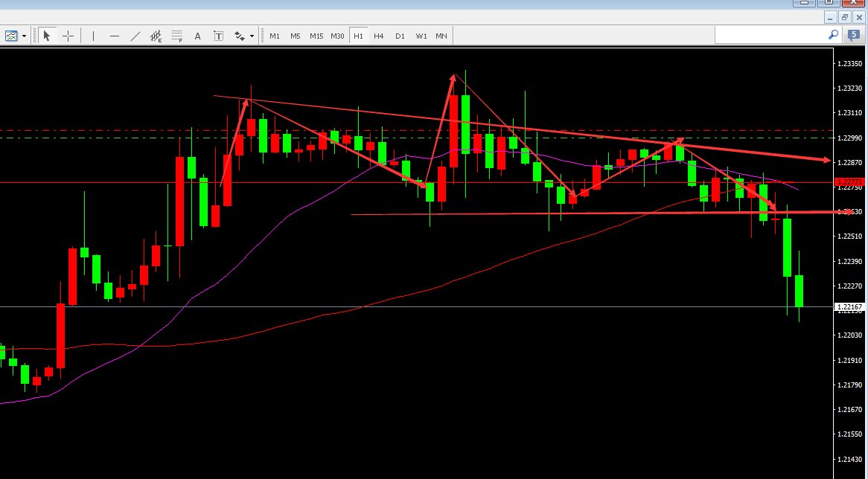
Task: Click the 1.22510 price scale value
Action: (x=849, y=237)
